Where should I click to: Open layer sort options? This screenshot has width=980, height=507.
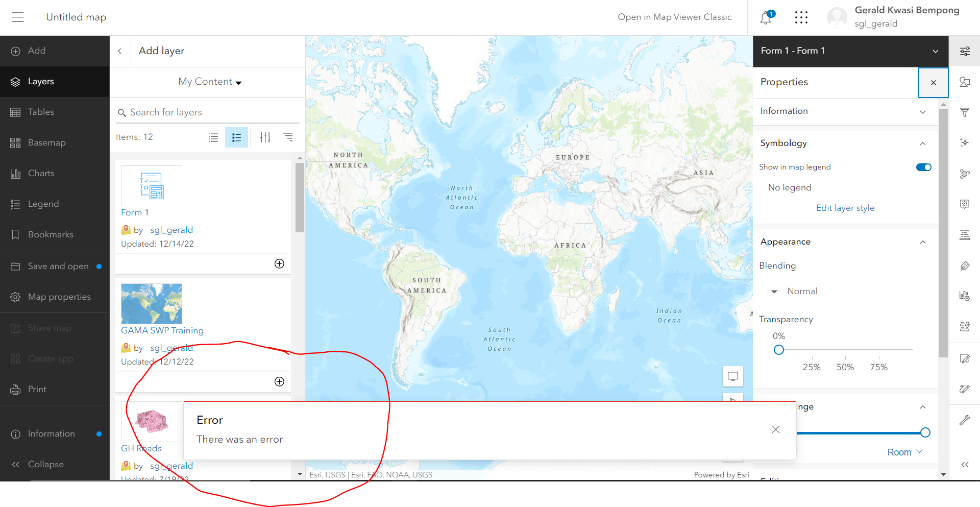click(x=288, y=137)
